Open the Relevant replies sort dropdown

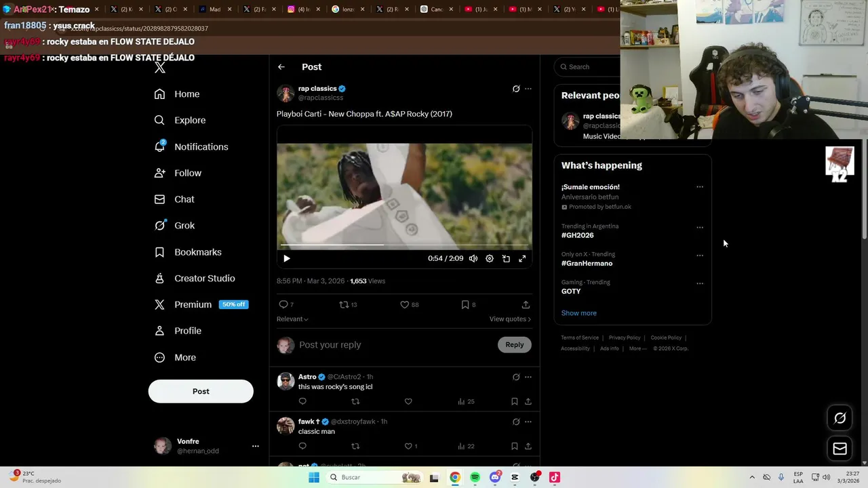pos(292,319)
